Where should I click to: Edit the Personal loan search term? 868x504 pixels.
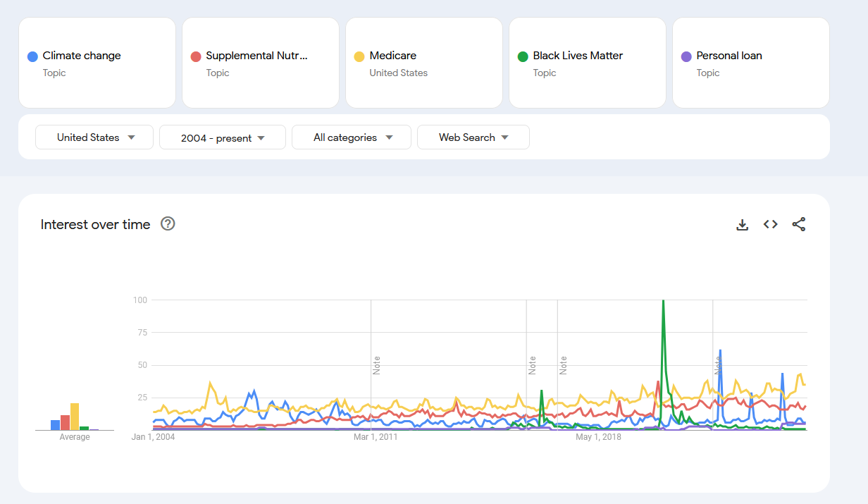[x=729, y=56]
